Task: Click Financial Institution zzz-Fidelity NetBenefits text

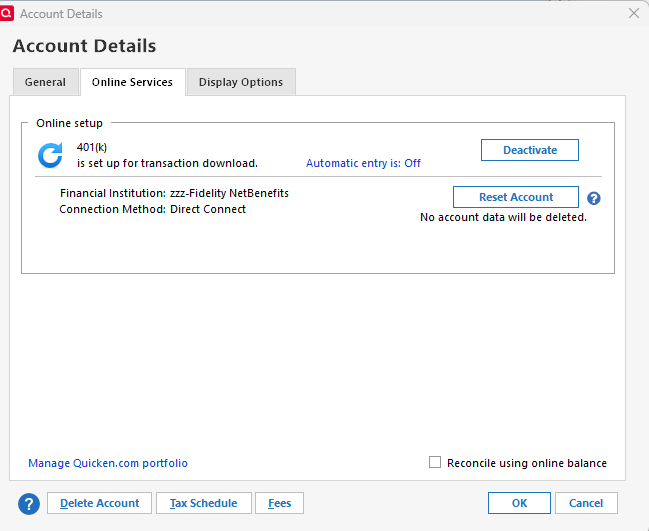Action: 174,193
